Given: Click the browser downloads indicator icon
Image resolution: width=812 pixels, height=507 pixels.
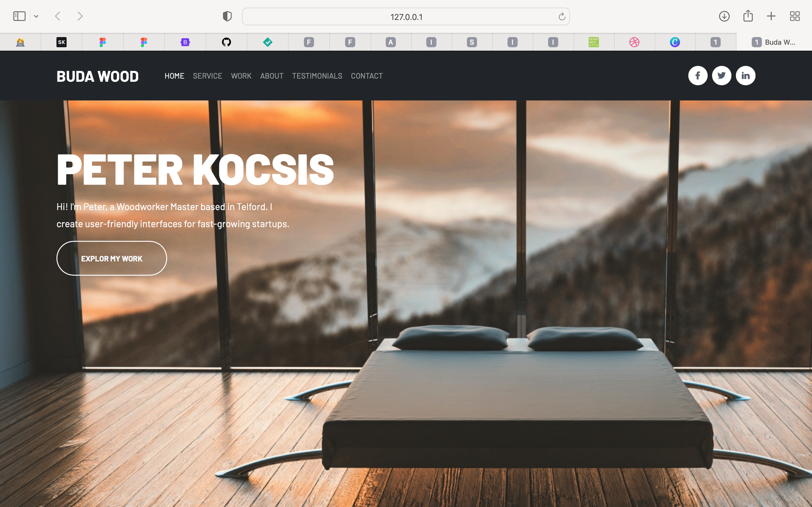Looking at the screenshot, I should coord(724,16).
